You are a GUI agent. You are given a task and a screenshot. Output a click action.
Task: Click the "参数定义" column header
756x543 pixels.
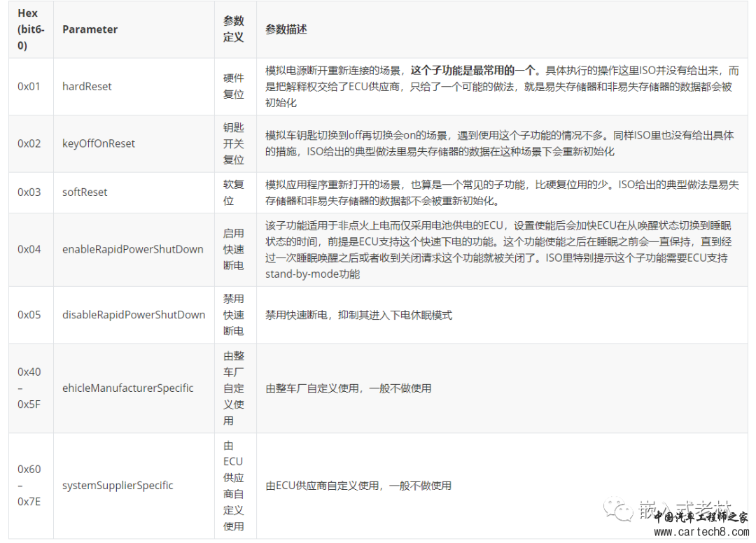click(x=234, y=29)
